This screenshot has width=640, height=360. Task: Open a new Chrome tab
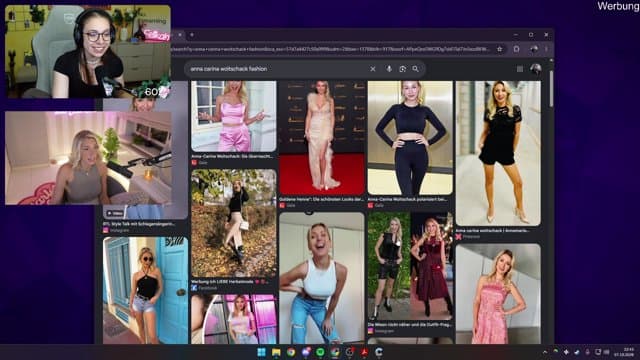pos(192,35)
